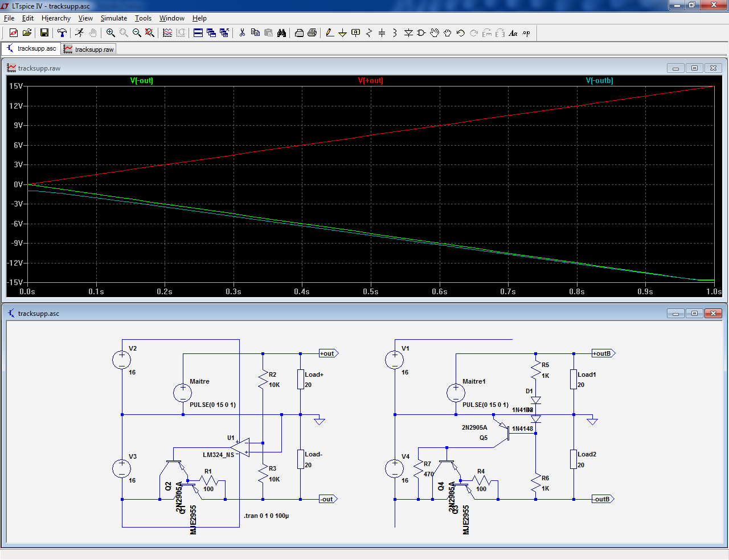Click the cyan V(-outb) trace label

click(599, 81)
